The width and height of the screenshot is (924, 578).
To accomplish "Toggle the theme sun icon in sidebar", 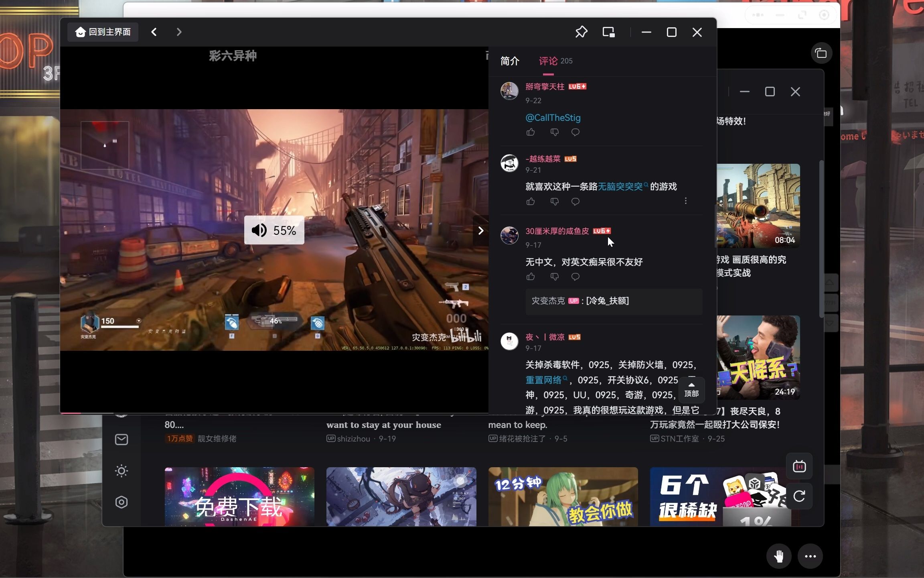I will 121,471.
